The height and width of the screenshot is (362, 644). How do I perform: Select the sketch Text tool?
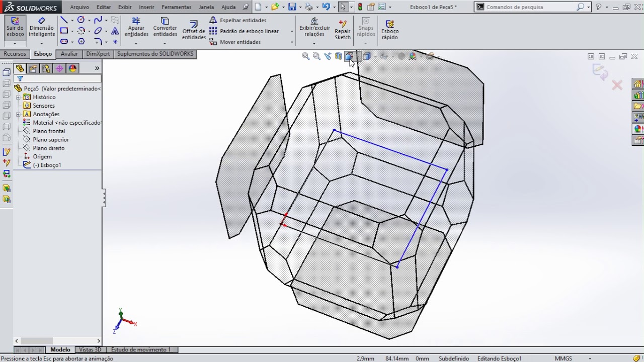115,31
